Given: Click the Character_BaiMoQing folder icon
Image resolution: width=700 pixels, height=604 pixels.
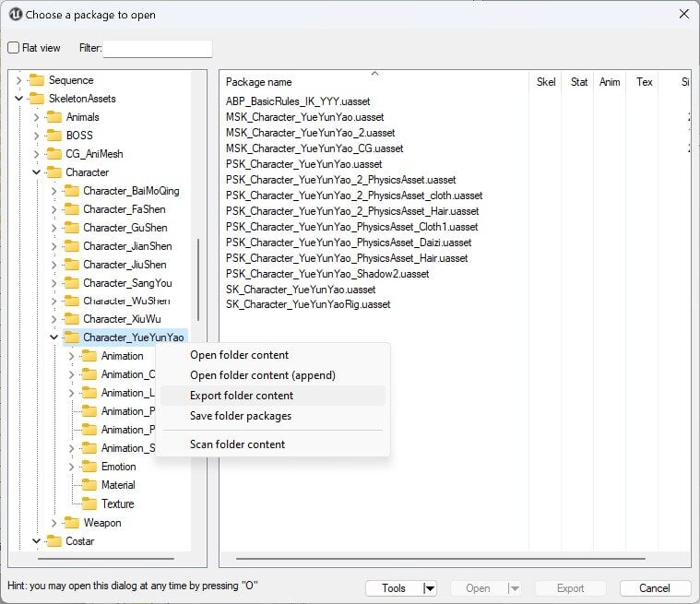Looking at the screenshot, I should 71,191.
